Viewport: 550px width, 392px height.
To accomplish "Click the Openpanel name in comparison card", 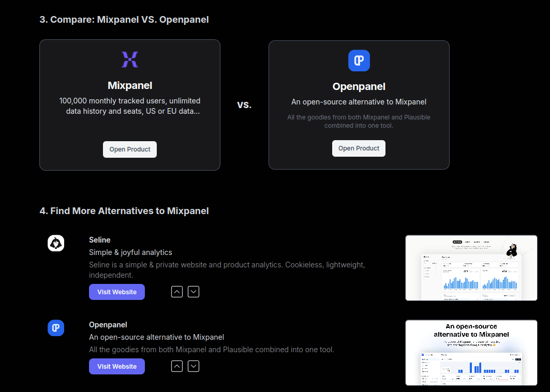I will point(359,86).
